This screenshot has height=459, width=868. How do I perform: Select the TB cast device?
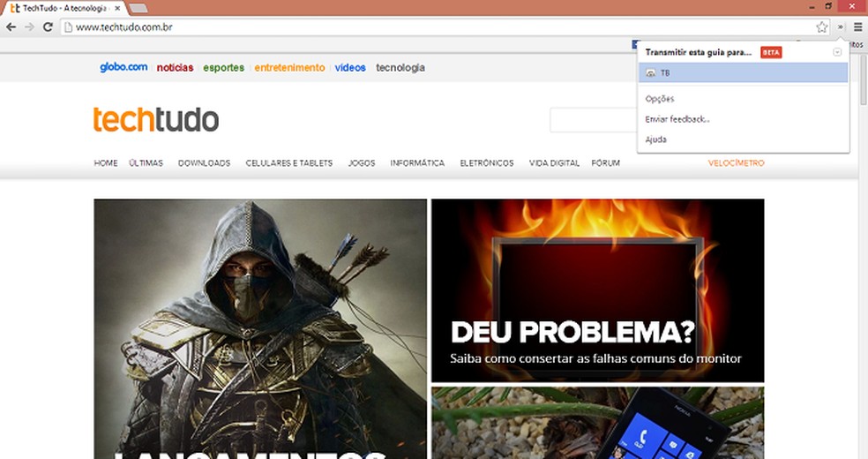click(x=743, y=72)
